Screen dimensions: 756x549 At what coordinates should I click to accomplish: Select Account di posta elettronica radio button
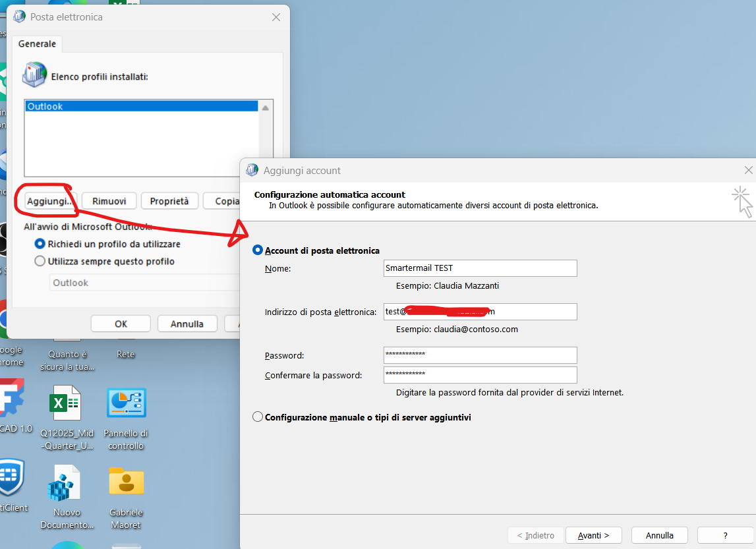point(258,250)
